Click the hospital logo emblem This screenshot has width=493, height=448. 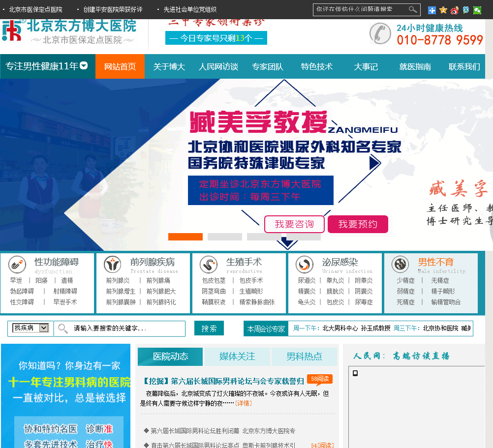(12, 30)
